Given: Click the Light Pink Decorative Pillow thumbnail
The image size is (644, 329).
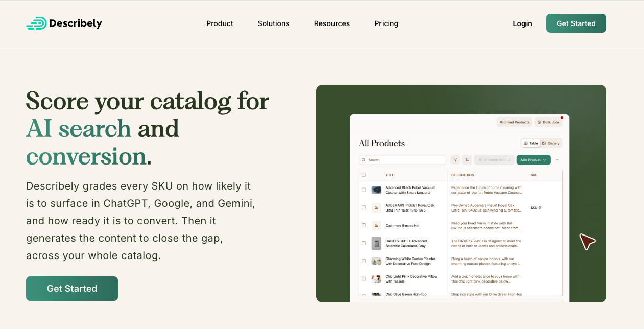Looking at the screenshot, I should 376,279.
